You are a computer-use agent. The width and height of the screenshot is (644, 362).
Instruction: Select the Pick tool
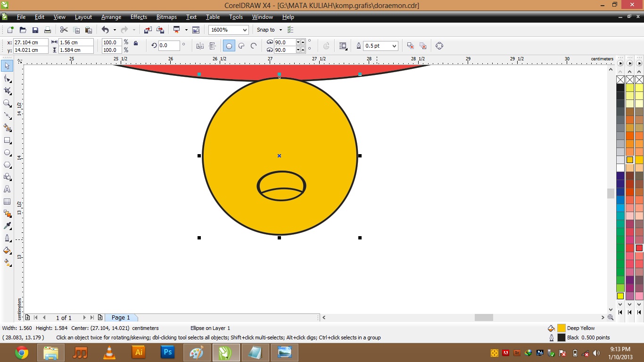[x=7, y=66]
